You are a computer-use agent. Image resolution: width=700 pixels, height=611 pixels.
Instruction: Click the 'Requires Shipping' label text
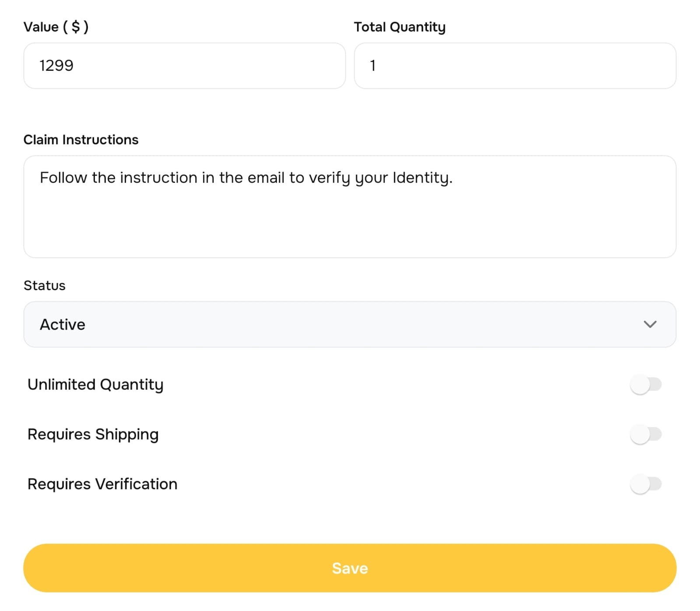(93, 435)
